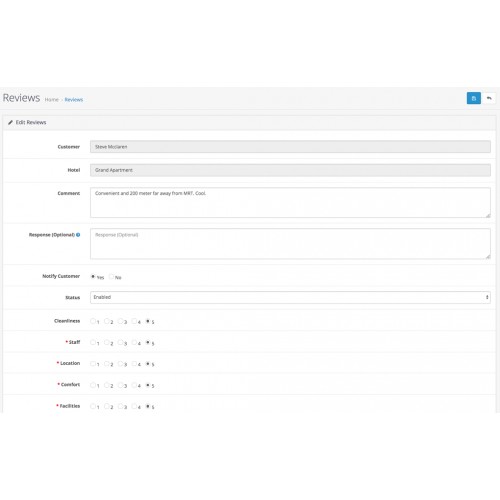This screenshot has width=500, height=500.
Task: Click the Customer field Steve McLaren
Action: (x=290, y=147)
